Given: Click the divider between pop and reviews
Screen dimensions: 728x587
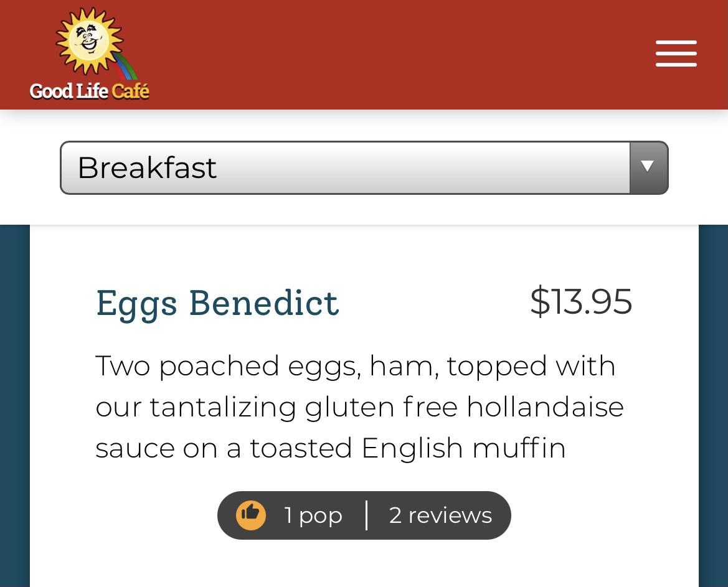Looking at the screenshot, I should (366, 515).
